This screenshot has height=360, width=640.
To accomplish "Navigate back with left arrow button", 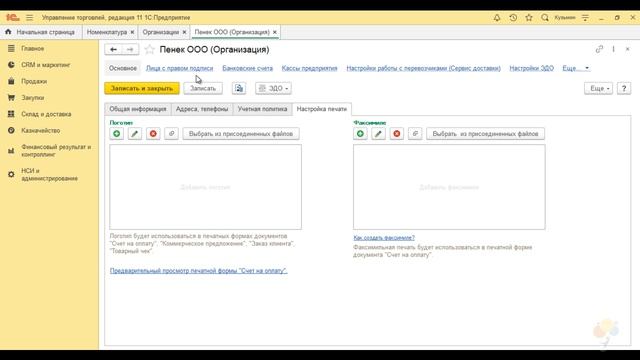I will pyautogui.click(x=113, y=49).
